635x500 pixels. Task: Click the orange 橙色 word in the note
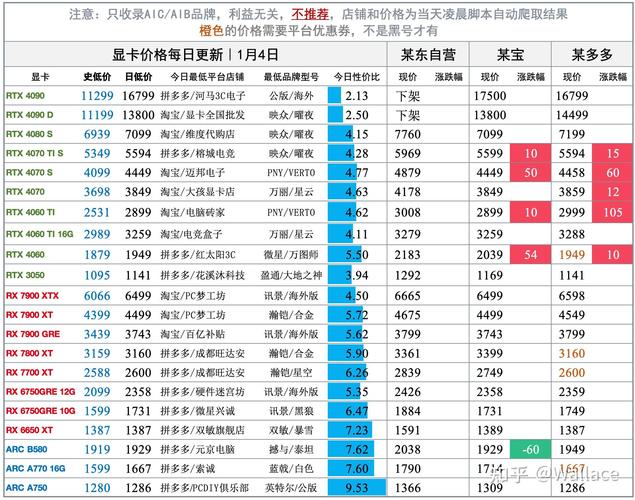pos(211,31)
